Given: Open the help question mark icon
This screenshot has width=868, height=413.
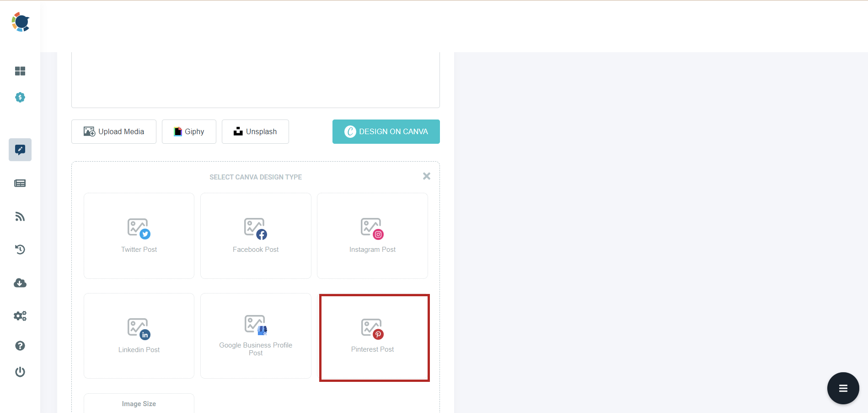Looking at the screenshot, I should [x=20, y=346].
